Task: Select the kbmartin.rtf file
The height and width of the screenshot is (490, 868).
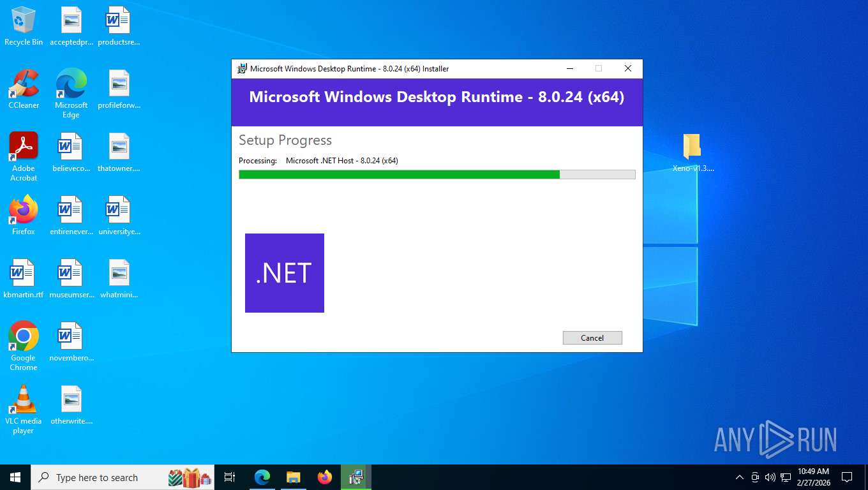Action: point(24,279)
